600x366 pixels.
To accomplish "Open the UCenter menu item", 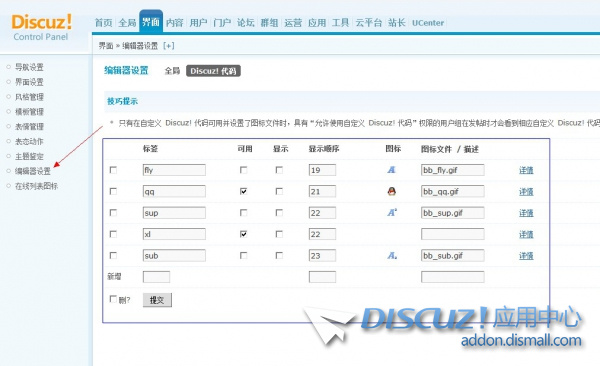I will click(x=428, y=23).
